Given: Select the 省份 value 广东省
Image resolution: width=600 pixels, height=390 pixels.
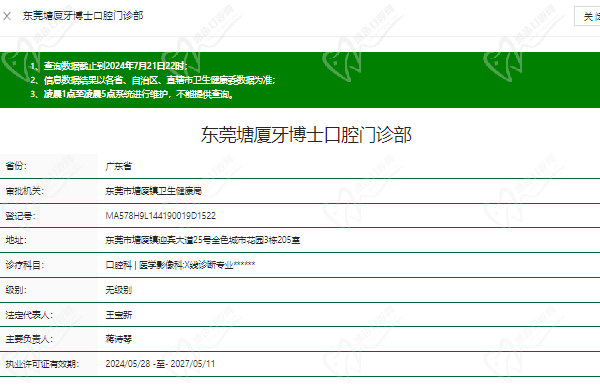Looking at the screenshot, I should click(x=119, y=166).
